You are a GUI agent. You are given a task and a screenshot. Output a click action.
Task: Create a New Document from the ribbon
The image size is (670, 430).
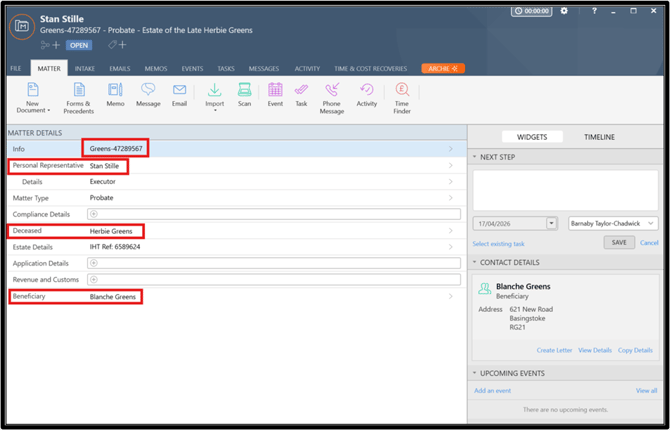click(x=32, y=96)
